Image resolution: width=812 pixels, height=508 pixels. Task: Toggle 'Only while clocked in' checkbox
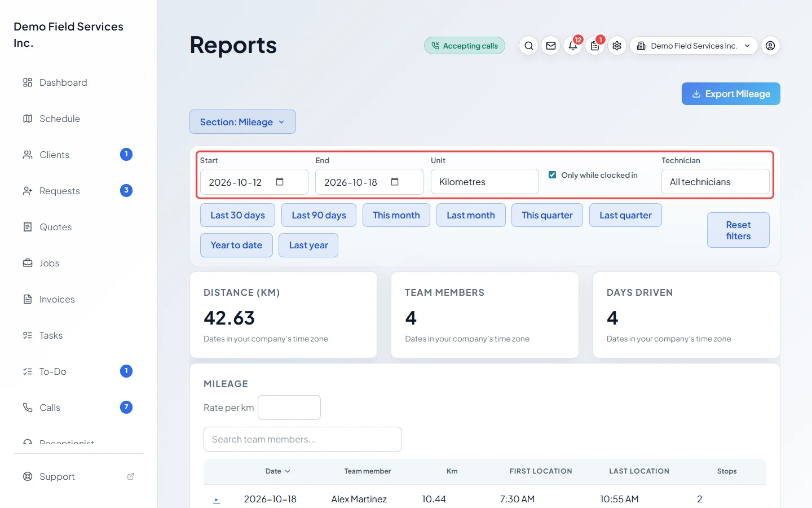[553, 175]
